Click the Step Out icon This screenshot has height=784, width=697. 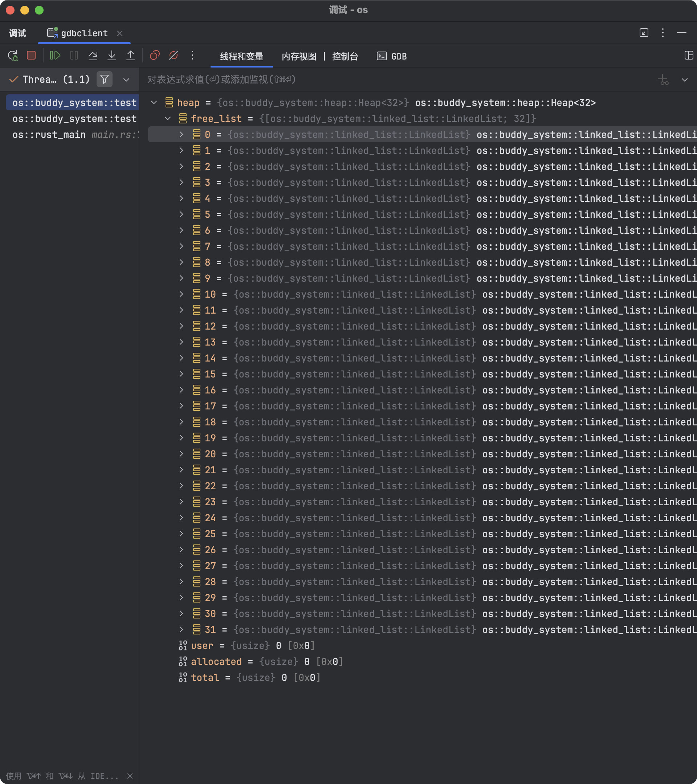pyautogui.click(x=130, y=56)
